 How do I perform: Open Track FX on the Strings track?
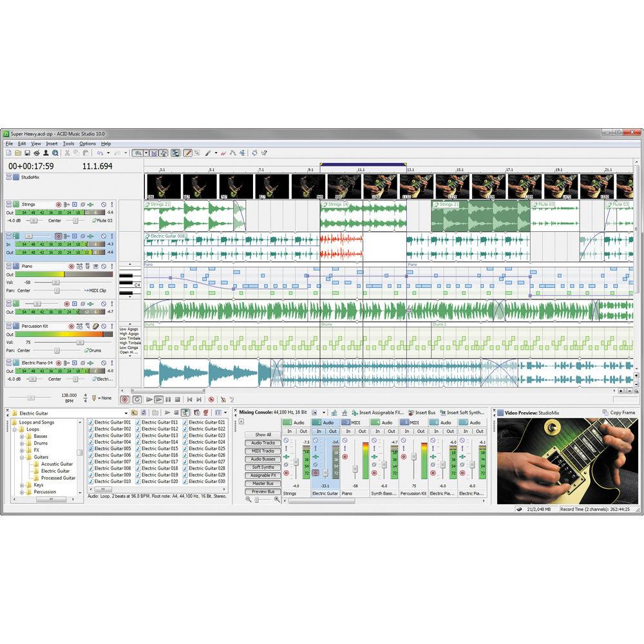tap(91, 204)
